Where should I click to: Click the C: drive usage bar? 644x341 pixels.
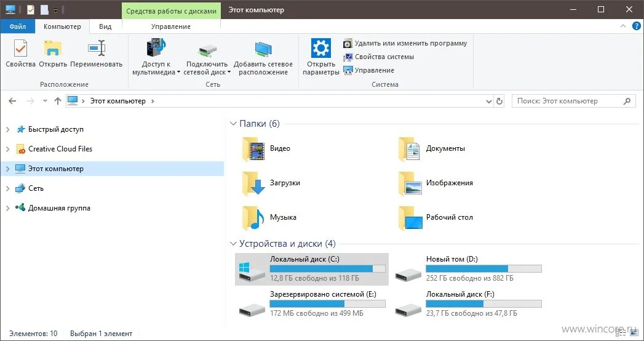(x=327, y=269)
